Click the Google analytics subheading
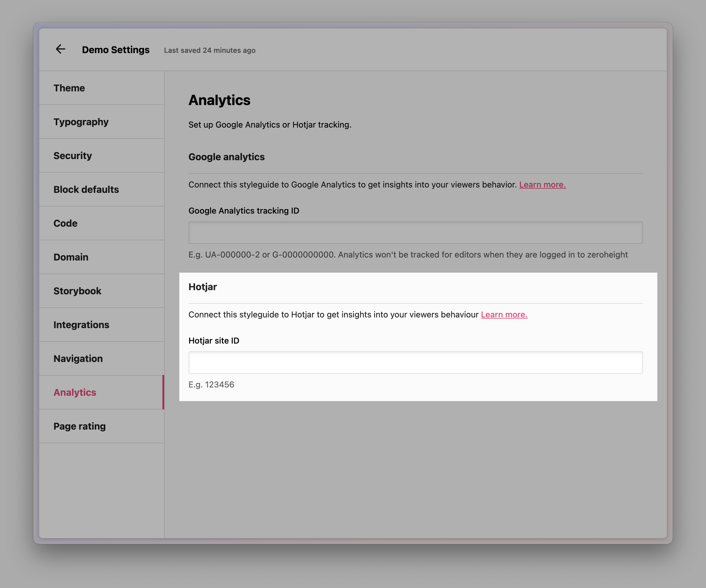 click(x=227, y=157)
